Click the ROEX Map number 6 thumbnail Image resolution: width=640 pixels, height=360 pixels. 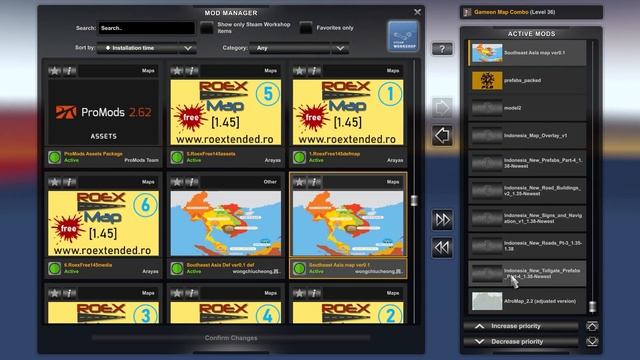pos(103,223)
